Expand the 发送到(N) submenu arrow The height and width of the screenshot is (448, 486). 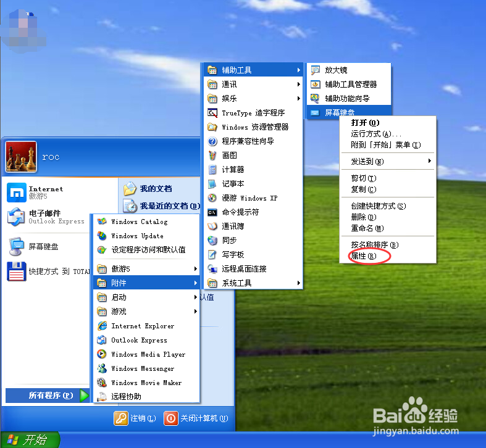tap(430, 161)
